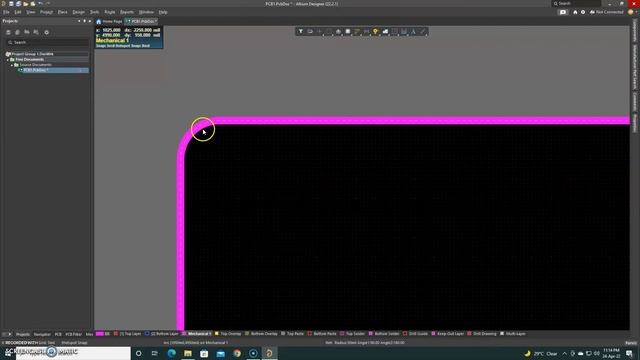Open the Projects panel dropdown arrow
Viewport: 640px width, 360px height.
(79, 21)
